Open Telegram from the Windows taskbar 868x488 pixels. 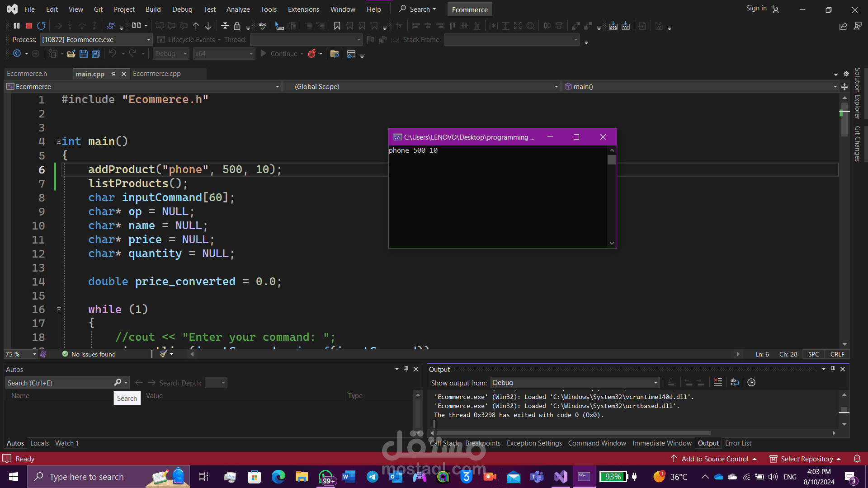coord(372,477)
